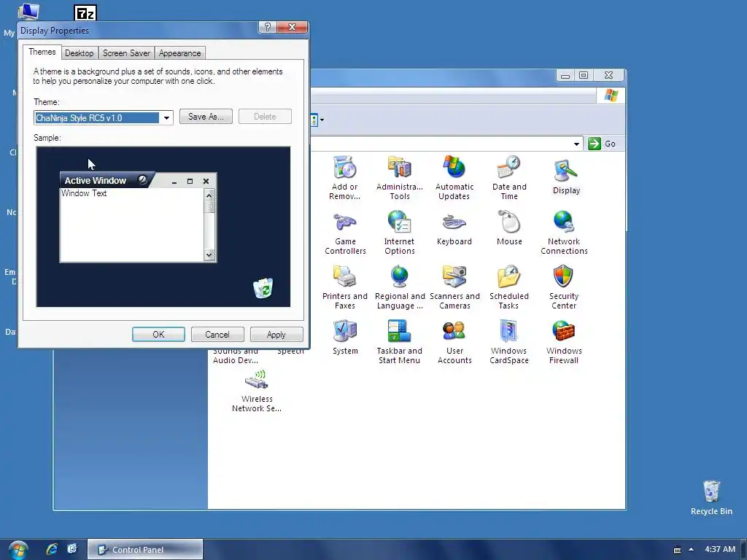
Task: Click the Start orb button
Action: pyautogui.click(x=18, y=550)
